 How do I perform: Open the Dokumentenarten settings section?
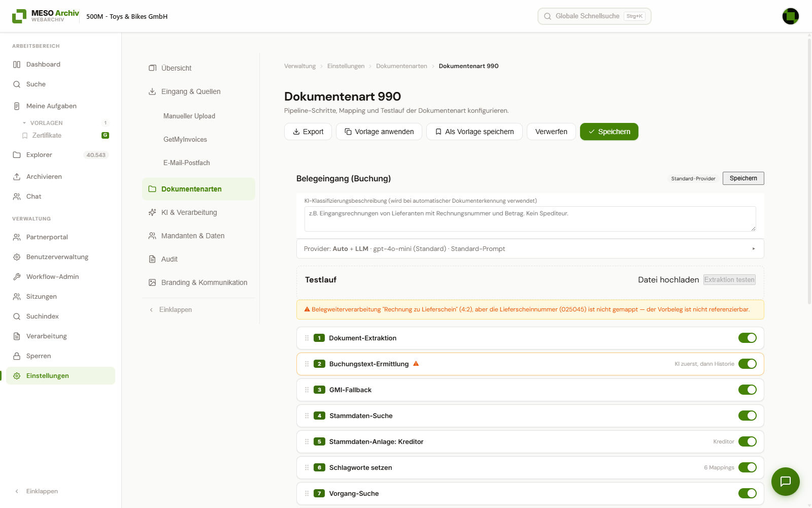pyautogui.click(x=198, y=189)
